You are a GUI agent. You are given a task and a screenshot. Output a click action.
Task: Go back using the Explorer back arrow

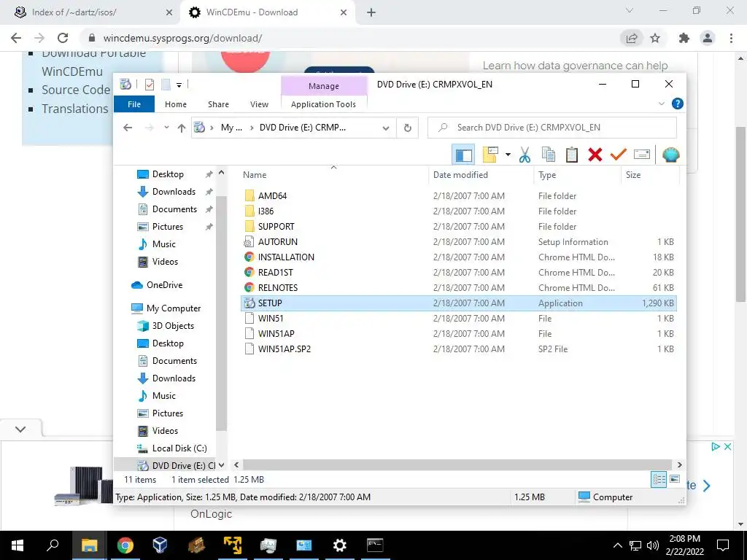tap(128, 128)
